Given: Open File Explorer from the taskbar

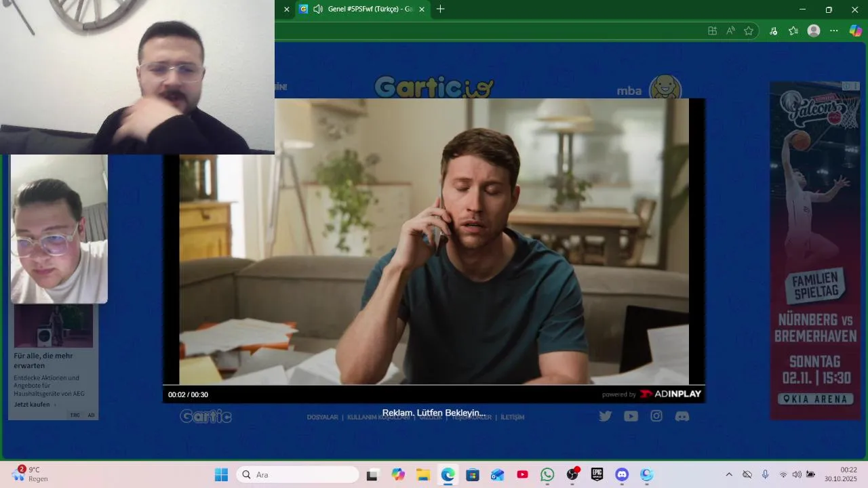Looking at the screenshot, I should point(423,474).
